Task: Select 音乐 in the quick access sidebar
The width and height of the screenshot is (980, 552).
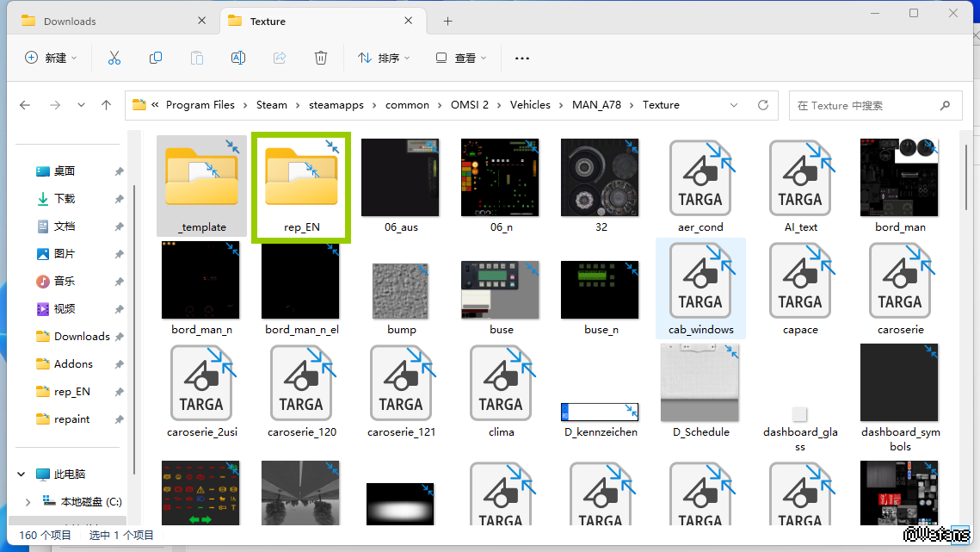Action: tap(65, 282)
